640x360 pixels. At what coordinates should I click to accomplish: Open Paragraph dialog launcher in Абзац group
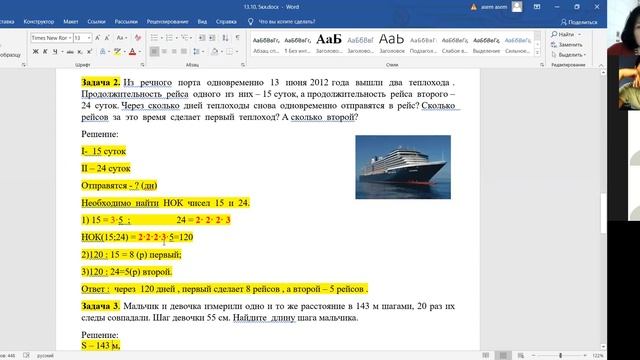pos(243,65)
